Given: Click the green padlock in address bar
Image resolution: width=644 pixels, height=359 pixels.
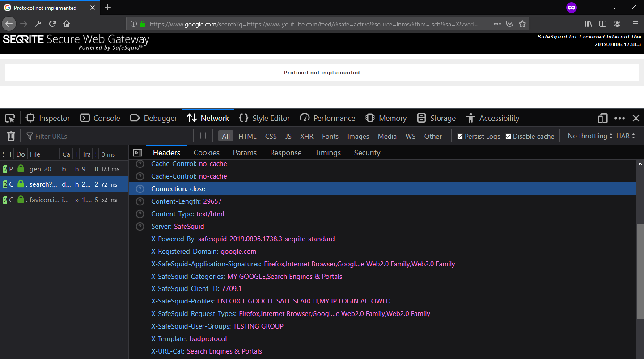Looking at the screenshot, I should tap(143, 24).
